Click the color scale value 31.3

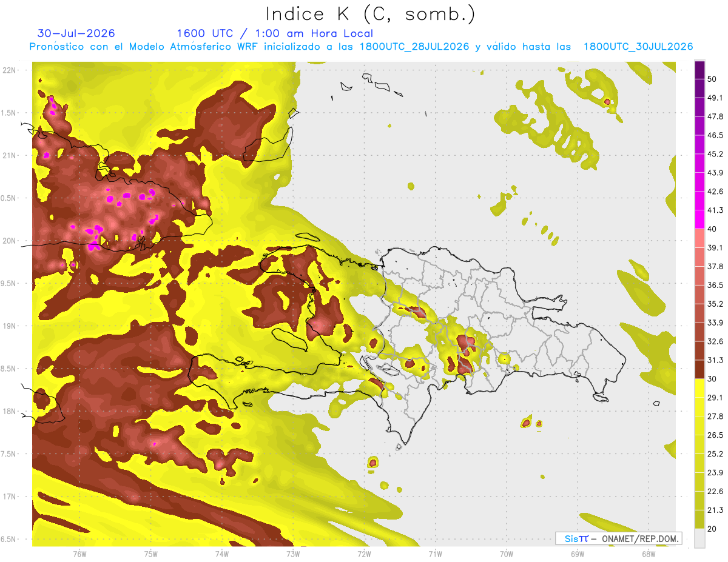point(715,360)
